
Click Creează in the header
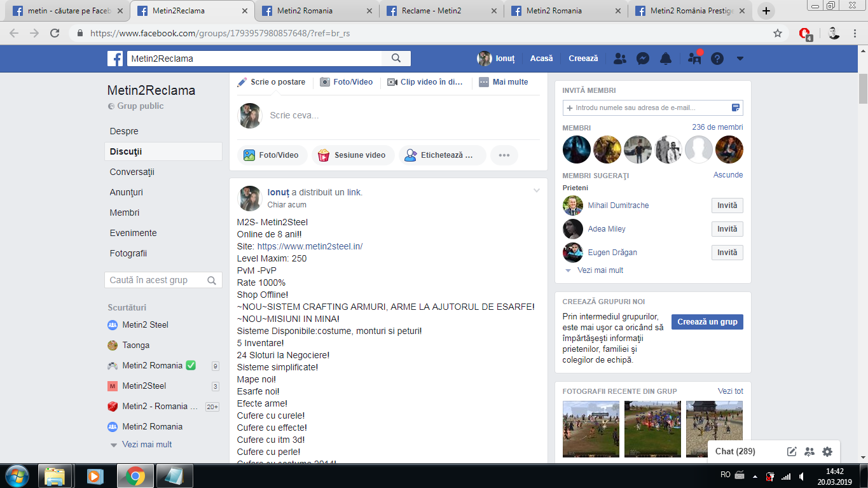pos(583,59)
